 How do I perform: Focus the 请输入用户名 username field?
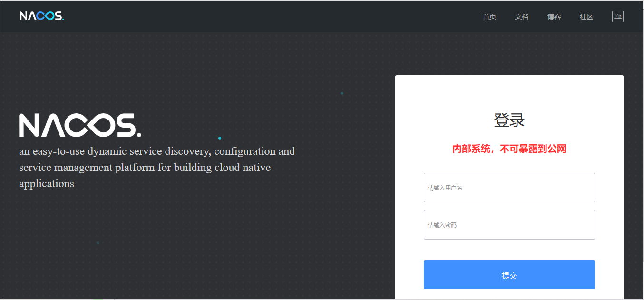[509, 188]
